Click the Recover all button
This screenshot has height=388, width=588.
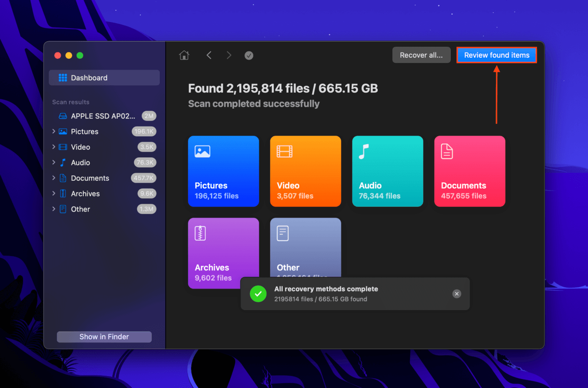coord(421,55)
